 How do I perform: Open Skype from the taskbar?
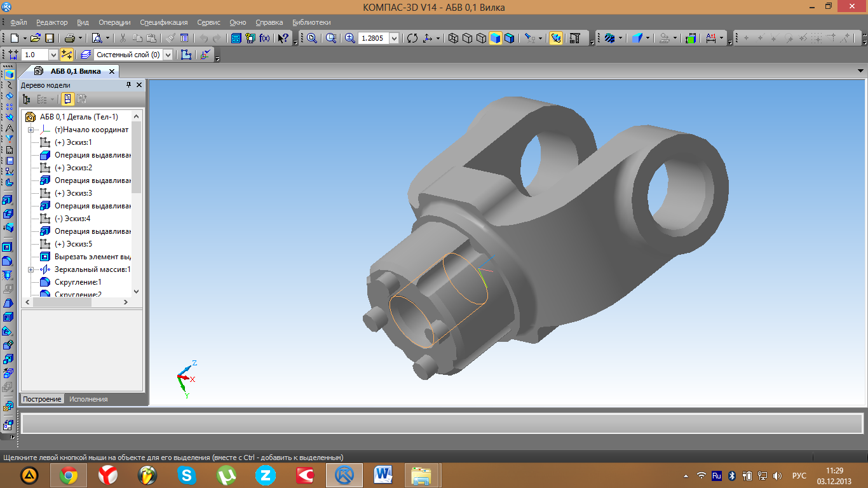pos(186,475)
